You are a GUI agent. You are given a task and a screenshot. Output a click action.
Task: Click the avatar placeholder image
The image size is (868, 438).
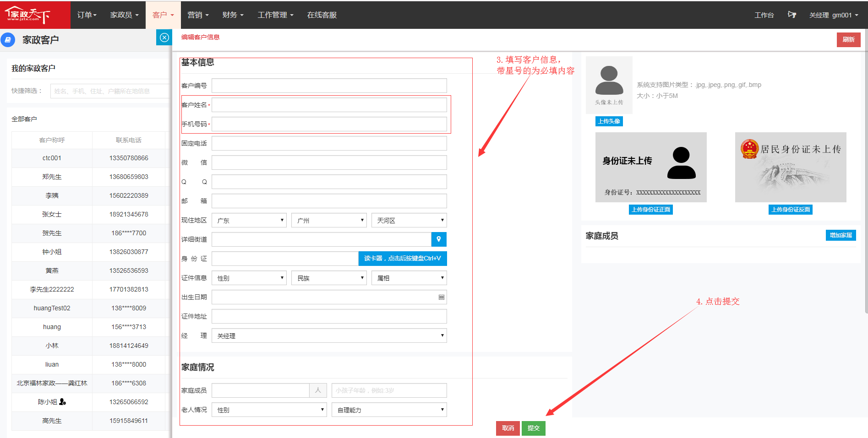(x=609, y=85)
